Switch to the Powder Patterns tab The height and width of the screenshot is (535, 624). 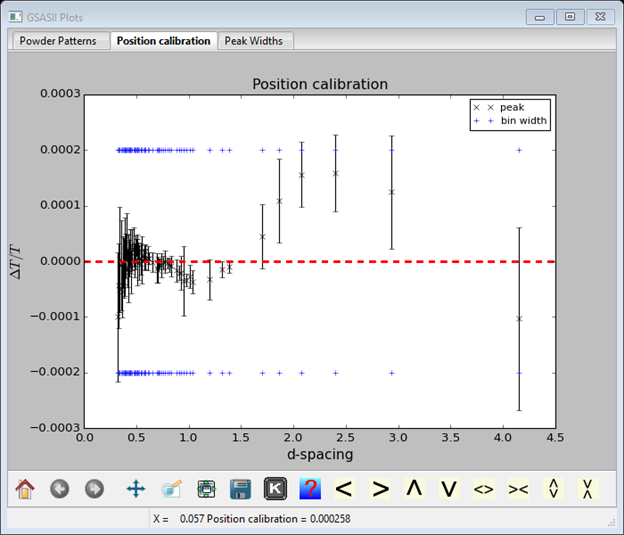pos(58,41)
